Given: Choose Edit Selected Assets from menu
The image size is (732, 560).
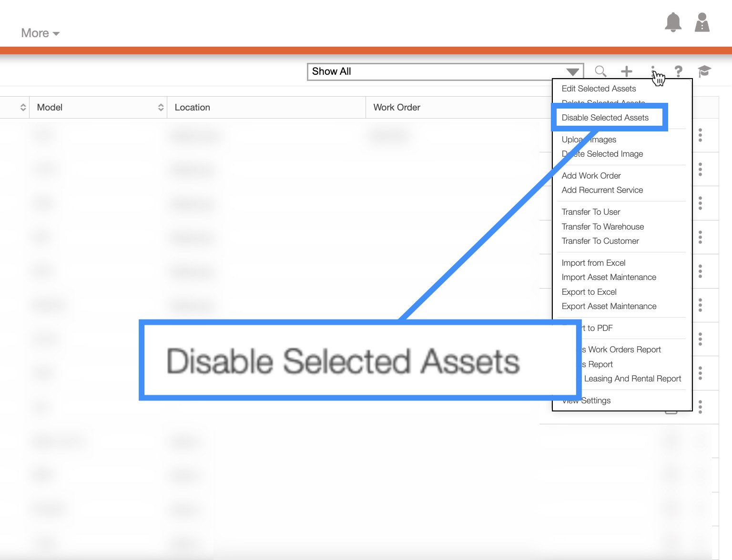Looking at the screenshot, I should pyautogui.click(x=599, y=89).
